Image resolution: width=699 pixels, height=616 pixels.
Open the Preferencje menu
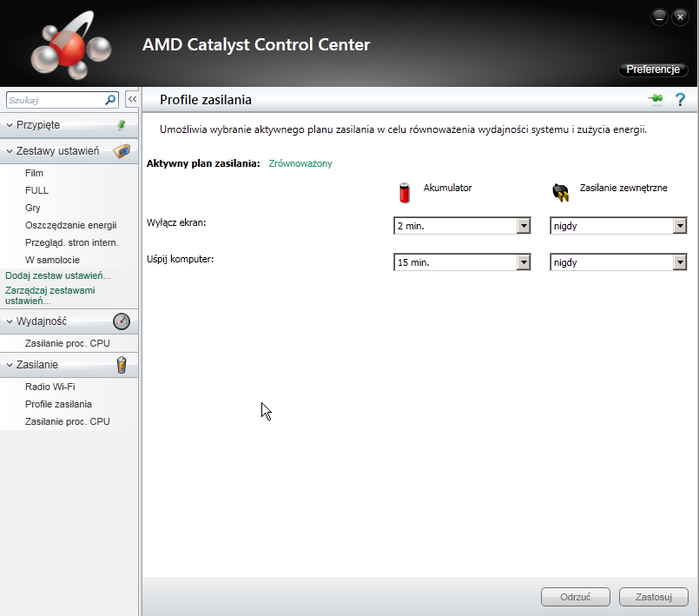tap(653, 70)
